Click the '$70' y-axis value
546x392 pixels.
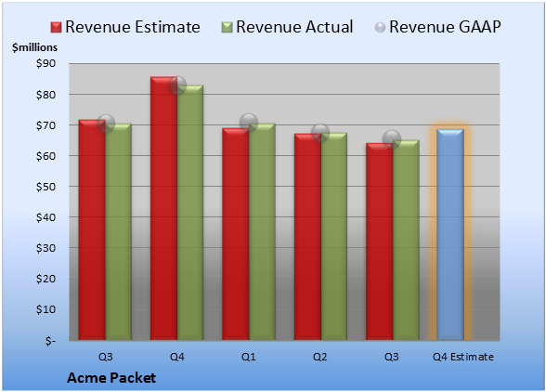point(45,125)
